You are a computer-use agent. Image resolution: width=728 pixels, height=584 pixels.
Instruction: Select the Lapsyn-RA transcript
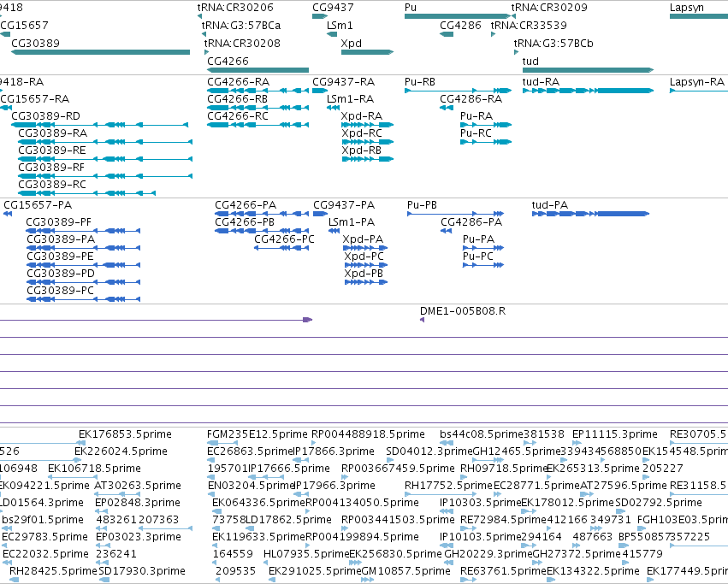pos(697,82)
